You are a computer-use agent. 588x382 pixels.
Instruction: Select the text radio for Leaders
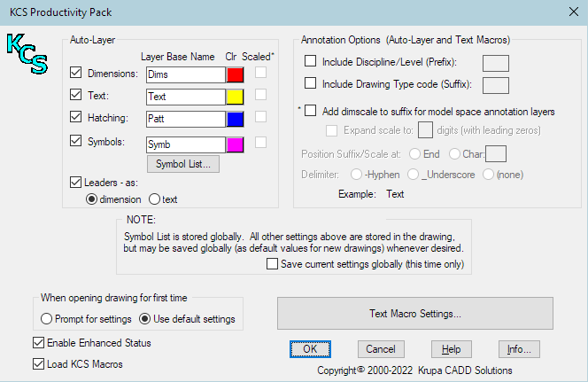153,199
